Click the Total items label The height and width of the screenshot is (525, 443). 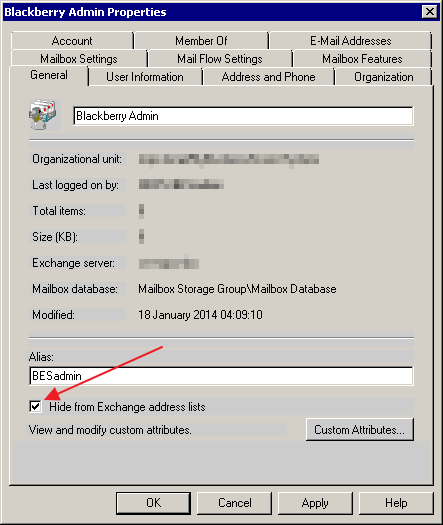(59, 211)
